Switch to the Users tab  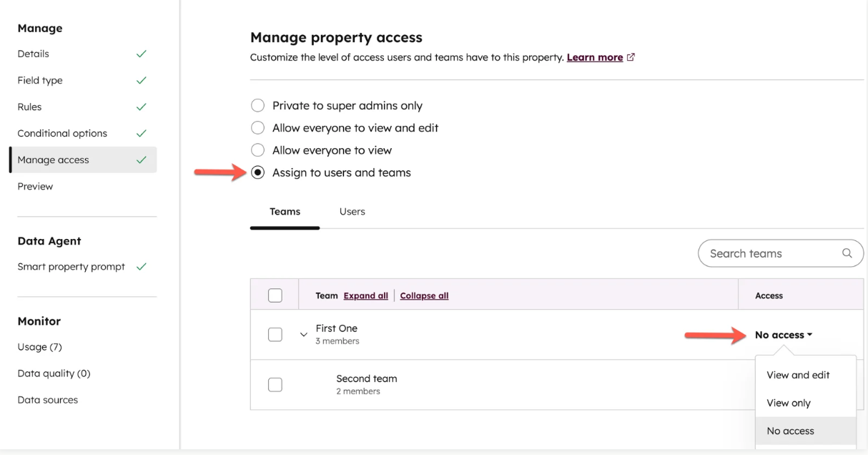[x=352, y=212]
